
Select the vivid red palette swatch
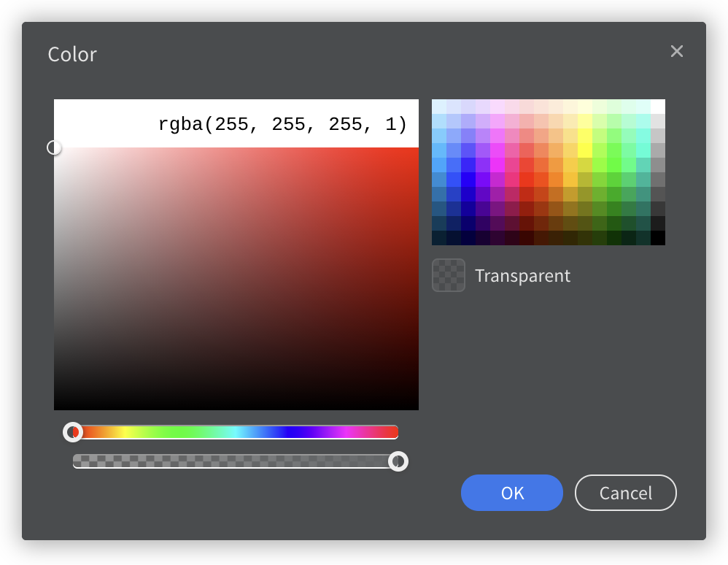[x=526, y=180]
